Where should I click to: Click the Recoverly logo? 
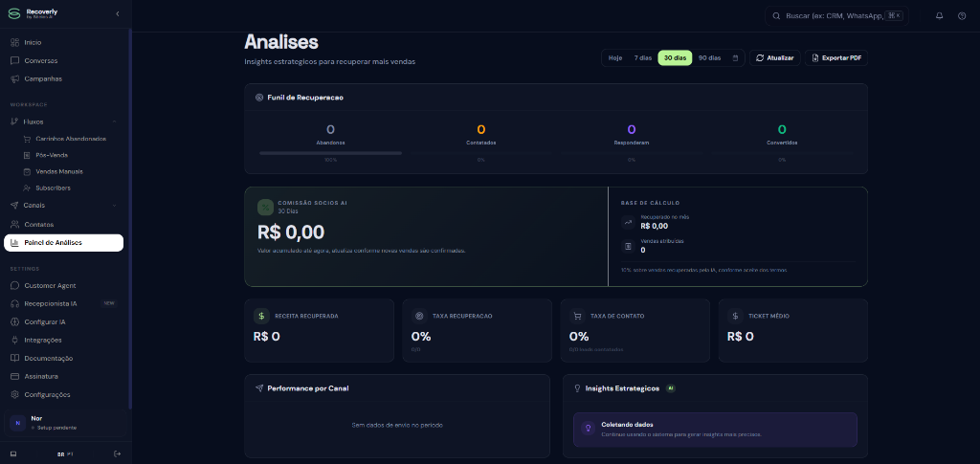(x=13, y=13)
